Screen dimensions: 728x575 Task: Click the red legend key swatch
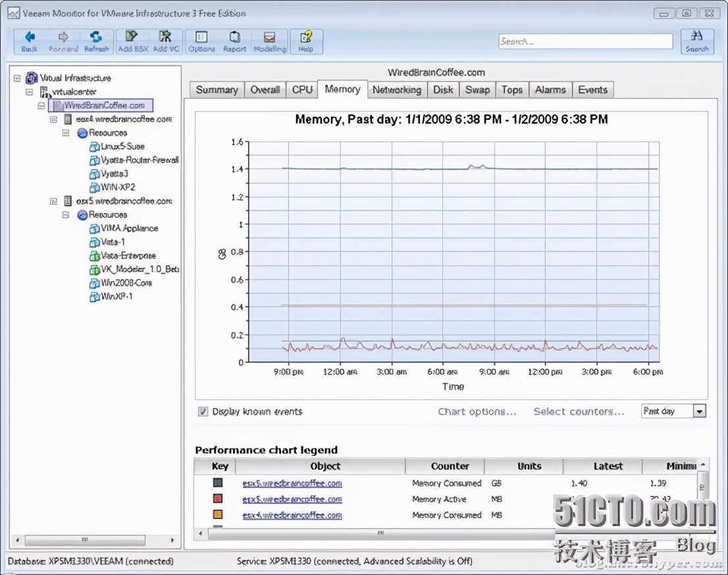[217, 499]
